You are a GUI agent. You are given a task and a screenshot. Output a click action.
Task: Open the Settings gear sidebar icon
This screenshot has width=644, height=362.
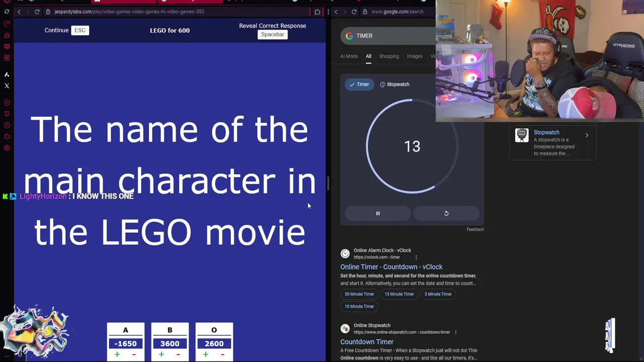(x=7, y=148)
